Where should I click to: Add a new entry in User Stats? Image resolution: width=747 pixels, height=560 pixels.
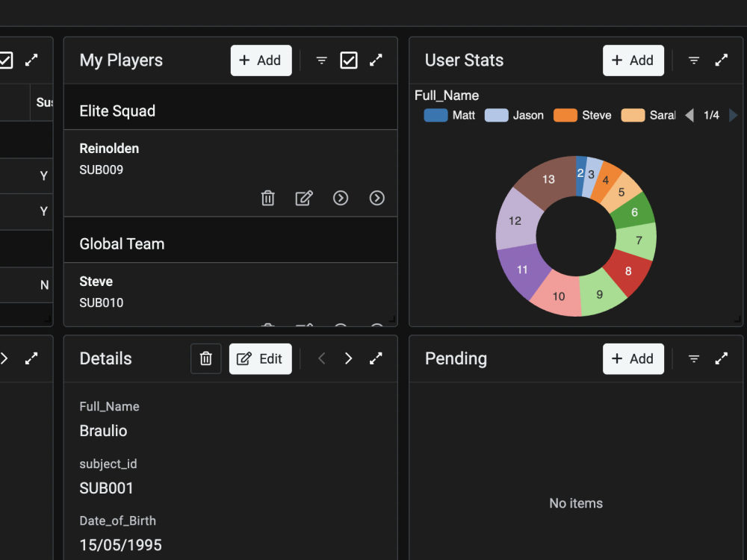(633, 60)
